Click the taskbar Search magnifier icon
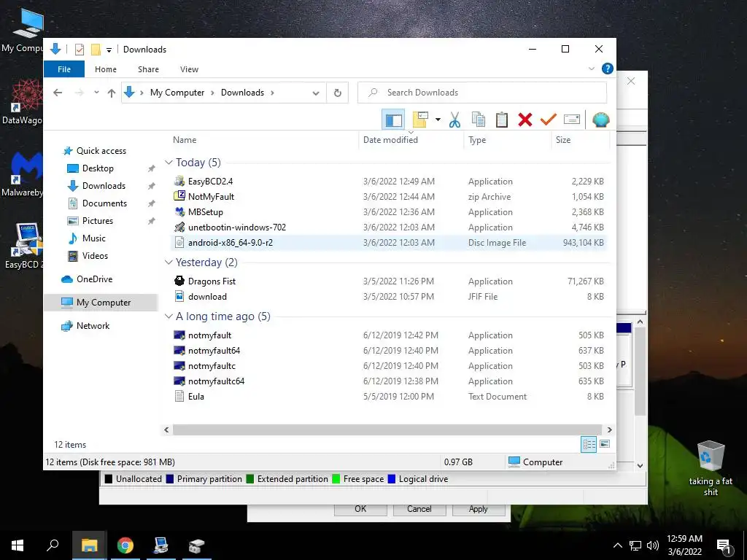This screenshot has height=560, width=747. (53, 545)
